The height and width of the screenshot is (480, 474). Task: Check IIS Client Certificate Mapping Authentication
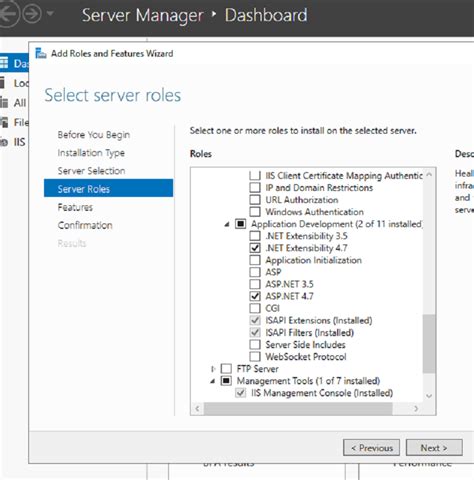(x=255, y=175)
